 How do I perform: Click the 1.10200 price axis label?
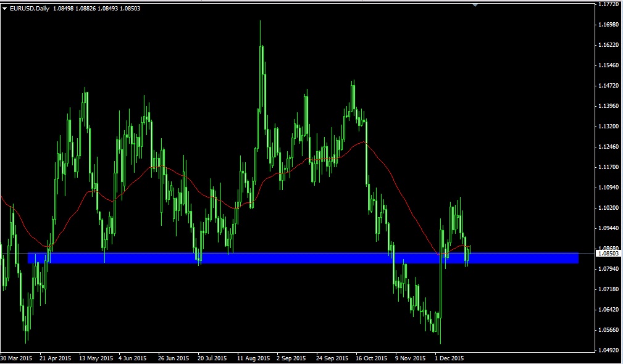(608, 207)
